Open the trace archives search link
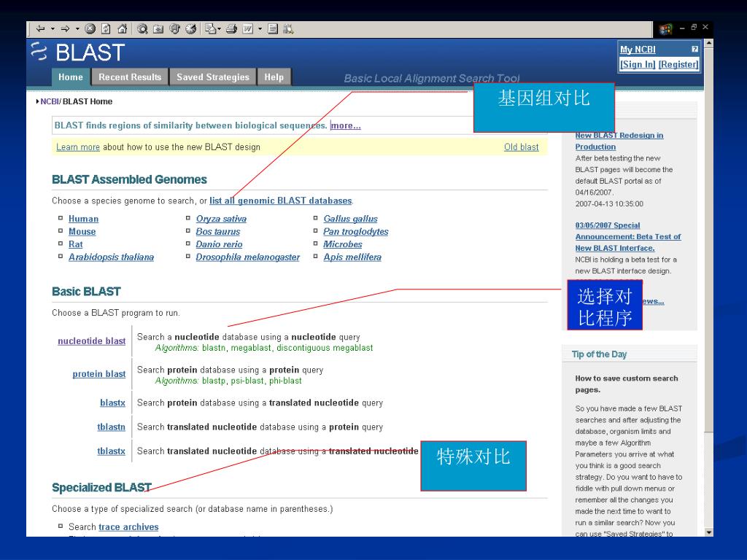The image size is (747, 560). click(128, 527)
